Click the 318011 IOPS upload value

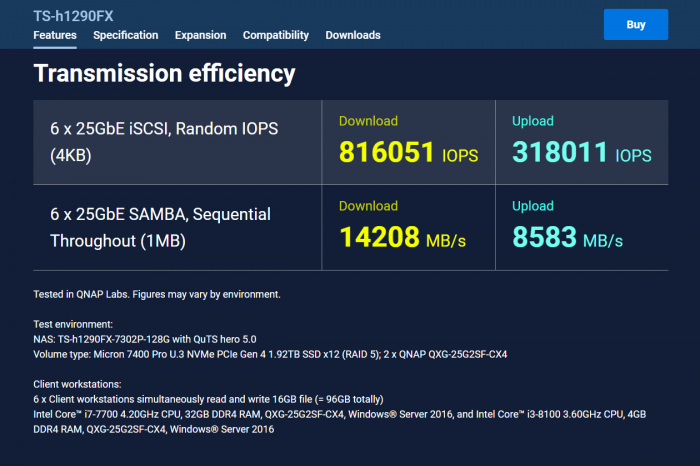point(581,152)
